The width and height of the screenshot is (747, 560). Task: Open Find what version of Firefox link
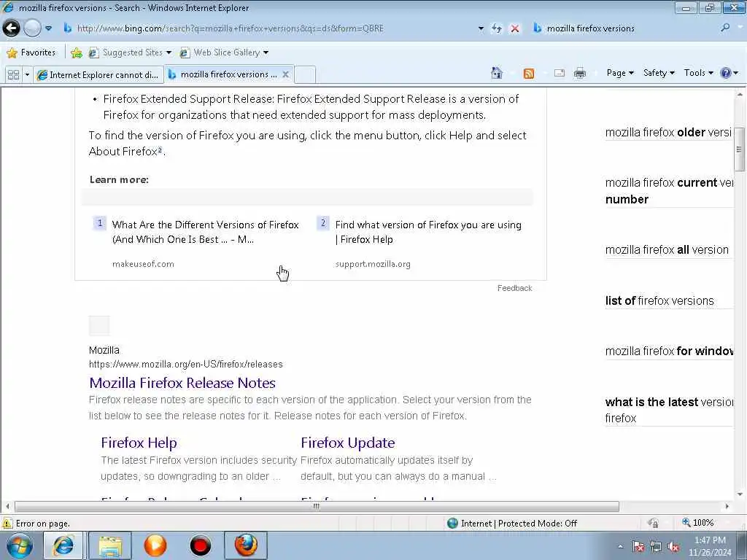pos(428,232)
